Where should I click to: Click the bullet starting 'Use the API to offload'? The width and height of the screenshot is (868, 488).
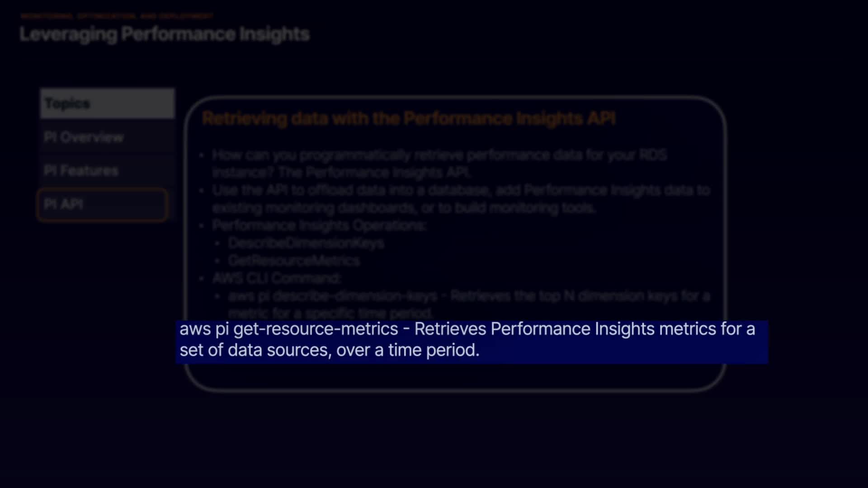[x=461, y=190]
